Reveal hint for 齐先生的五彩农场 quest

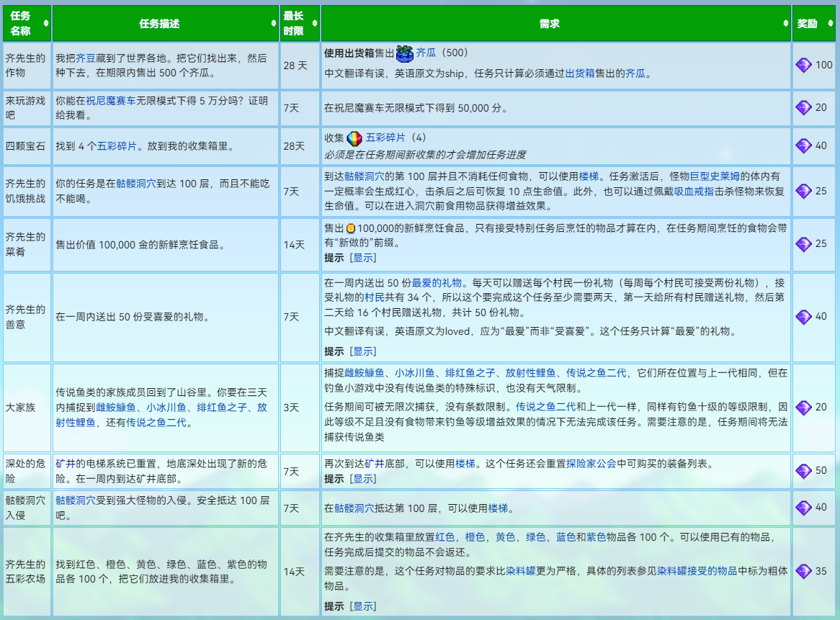click(x=363, y=606)
